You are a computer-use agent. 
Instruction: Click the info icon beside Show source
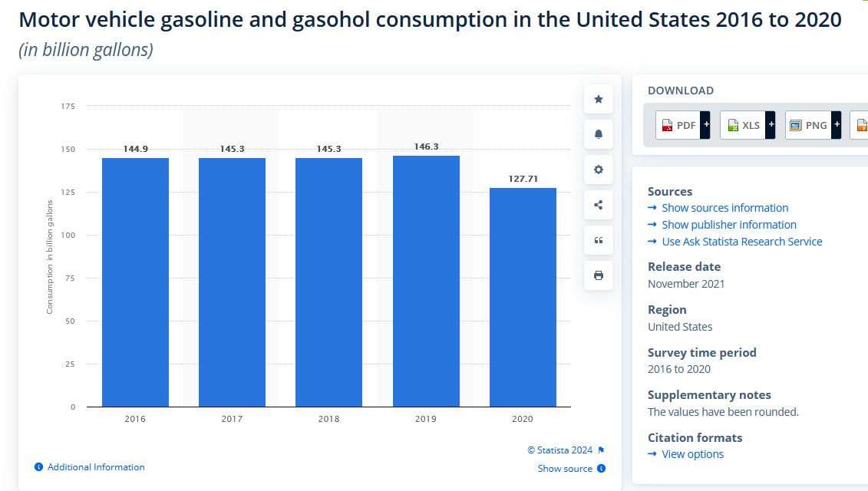601,469
